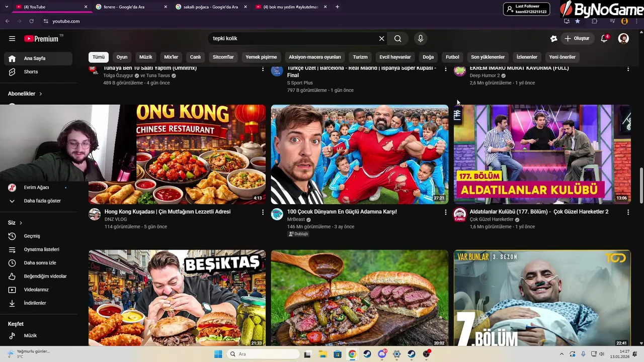The height and width of the screenshot is (362, 644).
Task: Open File Explorer from taskbar
Action: (x=323, y=354)
